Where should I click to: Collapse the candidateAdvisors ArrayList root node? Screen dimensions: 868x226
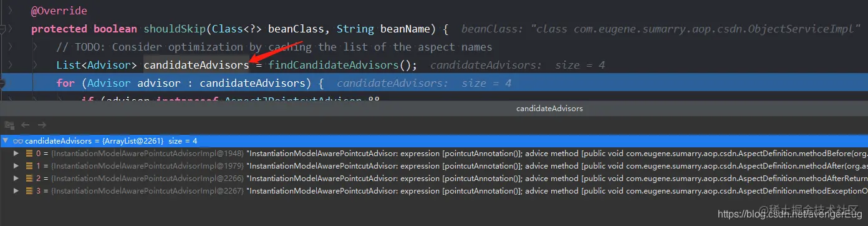point(6,141)
